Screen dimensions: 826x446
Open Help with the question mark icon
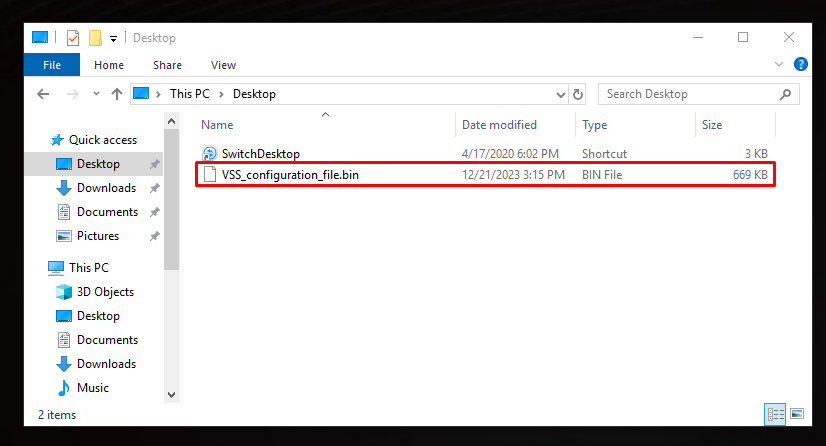[801, 64]
